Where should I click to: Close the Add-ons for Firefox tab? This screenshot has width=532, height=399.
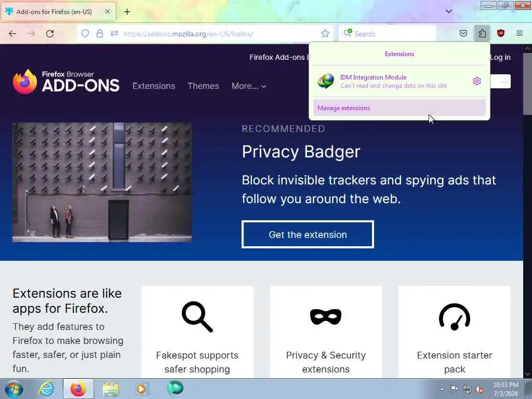(107, 11)
